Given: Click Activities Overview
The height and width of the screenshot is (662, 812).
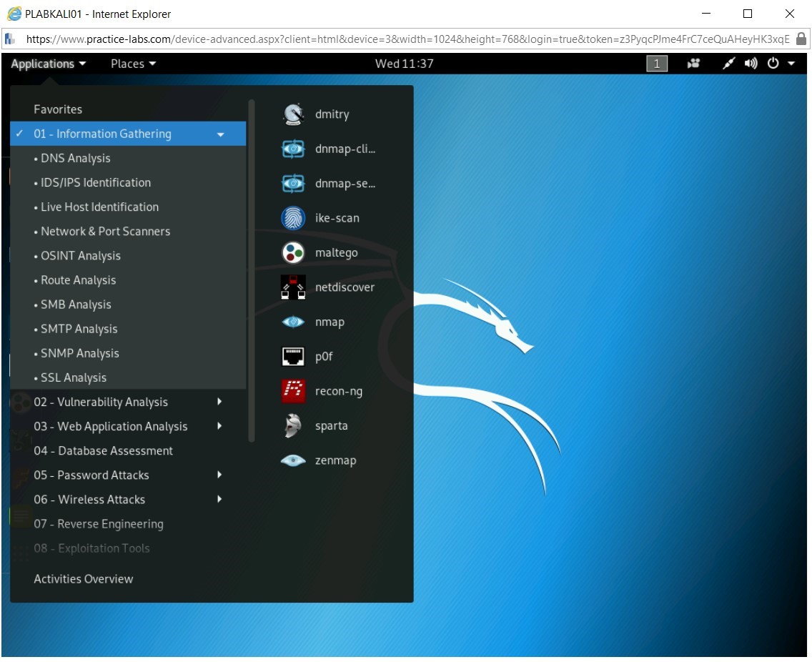Looking at the screenshot, I should pos(84,579).
